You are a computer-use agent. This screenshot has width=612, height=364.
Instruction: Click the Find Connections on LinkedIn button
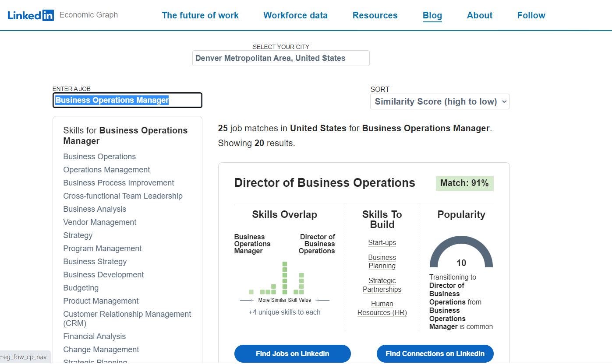[435, 353]
